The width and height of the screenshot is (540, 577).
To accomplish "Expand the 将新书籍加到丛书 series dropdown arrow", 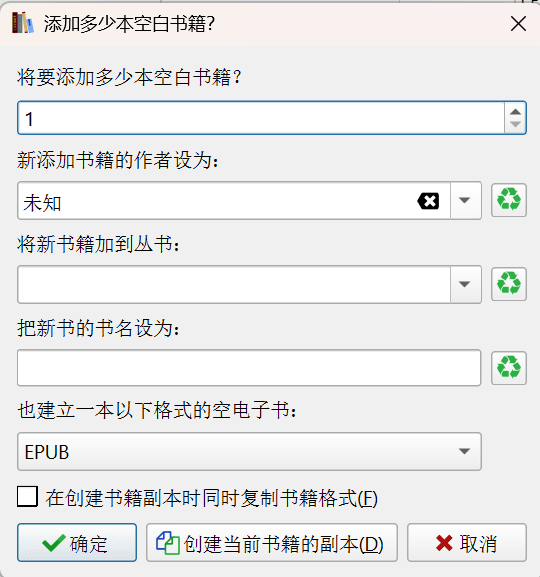I will tap(465, 284).
